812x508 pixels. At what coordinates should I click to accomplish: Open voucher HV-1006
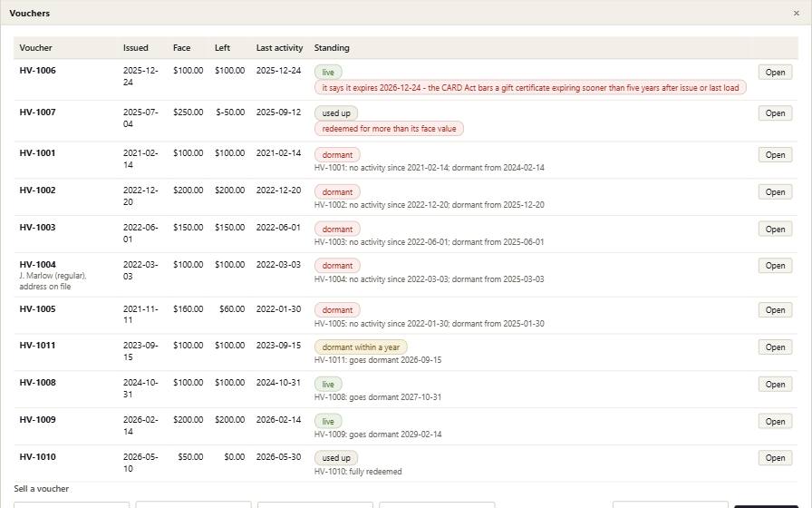coord(775,72)
